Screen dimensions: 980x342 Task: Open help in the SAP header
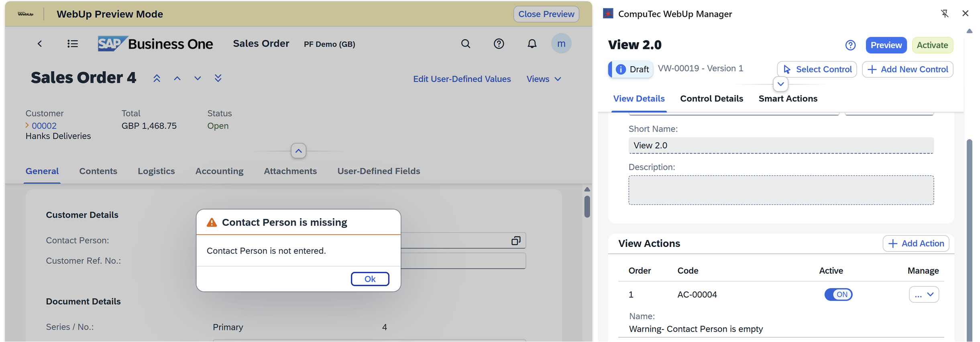click(x=499, y=44)
